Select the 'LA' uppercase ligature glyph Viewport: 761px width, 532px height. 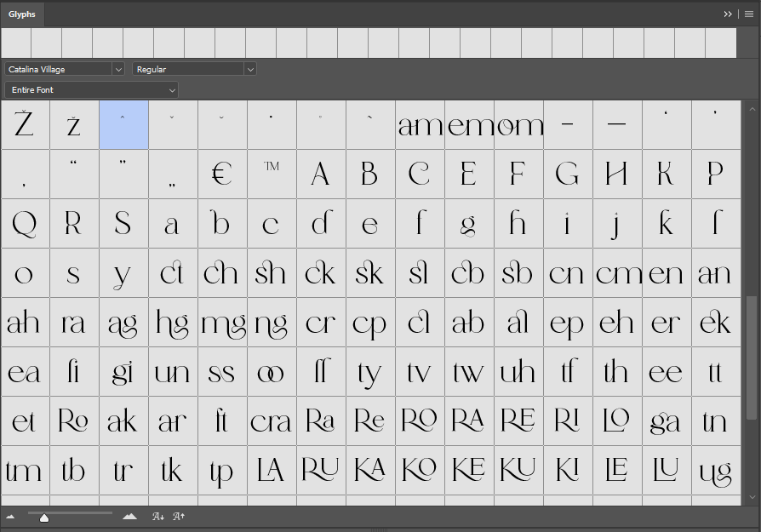(x=272, y=471)
